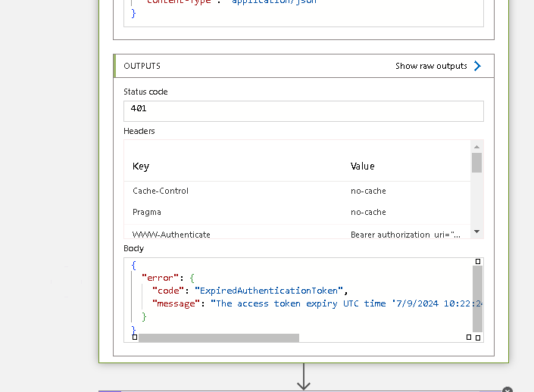Click the close X icon on next action

(x=507, y=390)
